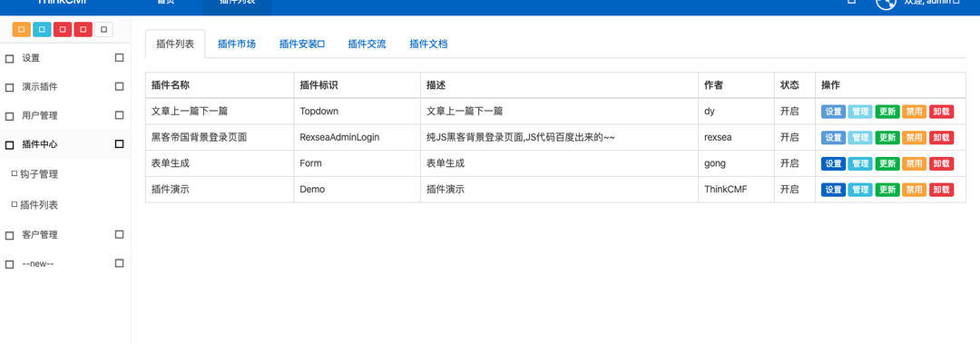Switch to the 插件文档 tab
980x344 pixels.
point(428,44)
